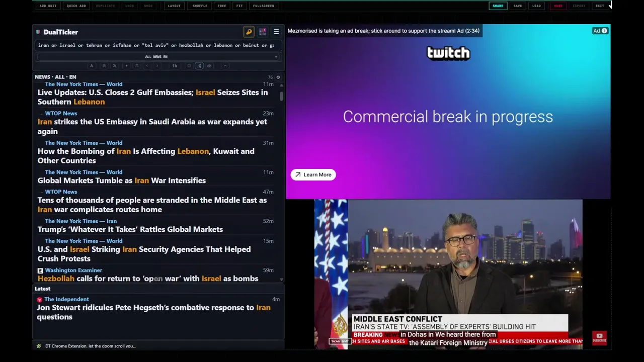Click the Washington Examiner source icon
The image size is (644, 362).
point(40,270)
